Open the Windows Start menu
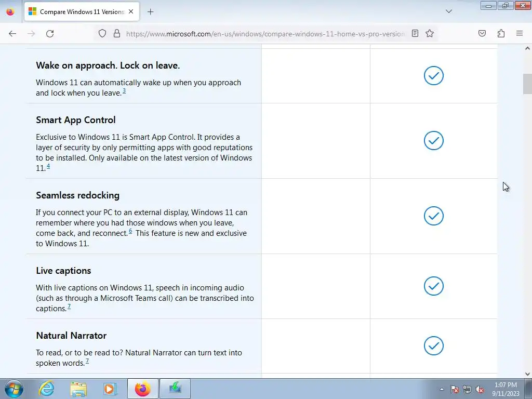The height and width of the screenshot is (399, 532). pyautogui.click(x=14, y=389)
